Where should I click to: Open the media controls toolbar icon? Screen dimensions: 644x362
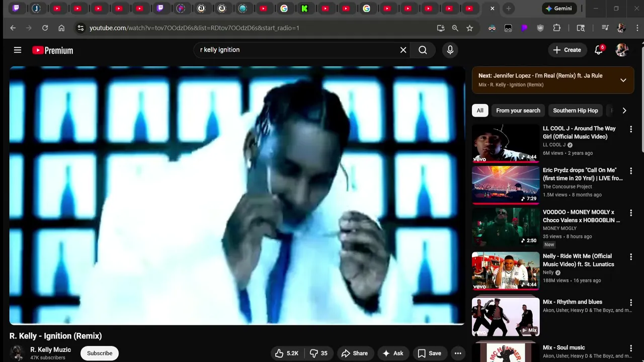pyautogui.click(x=605, y=28)
